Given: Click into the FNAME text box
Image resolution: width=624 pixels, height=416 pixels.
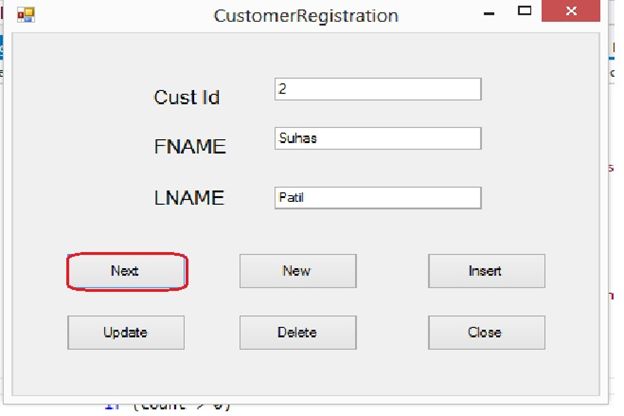Looking at the screenshot, I should click(377, 138).
